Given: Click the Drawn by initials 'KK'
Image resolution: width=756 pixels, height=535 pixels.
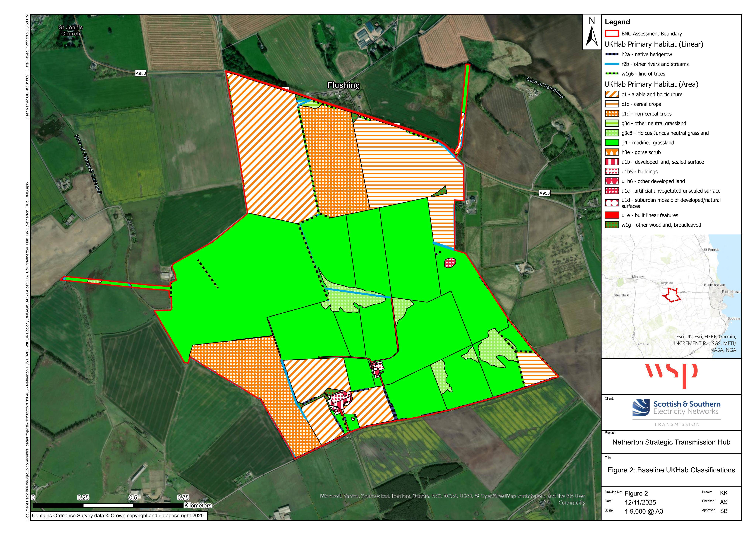Looking at the screenshot, I should click(724, 493).
